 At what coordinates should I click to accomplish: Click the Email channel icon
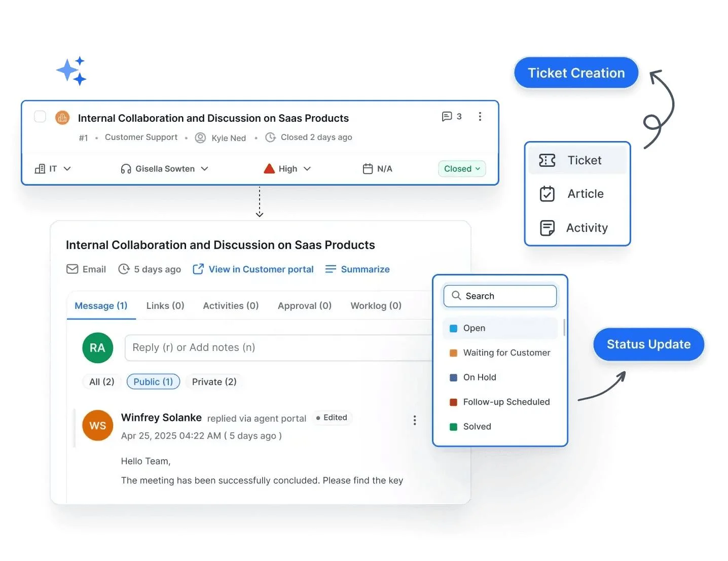click(72, 269)
